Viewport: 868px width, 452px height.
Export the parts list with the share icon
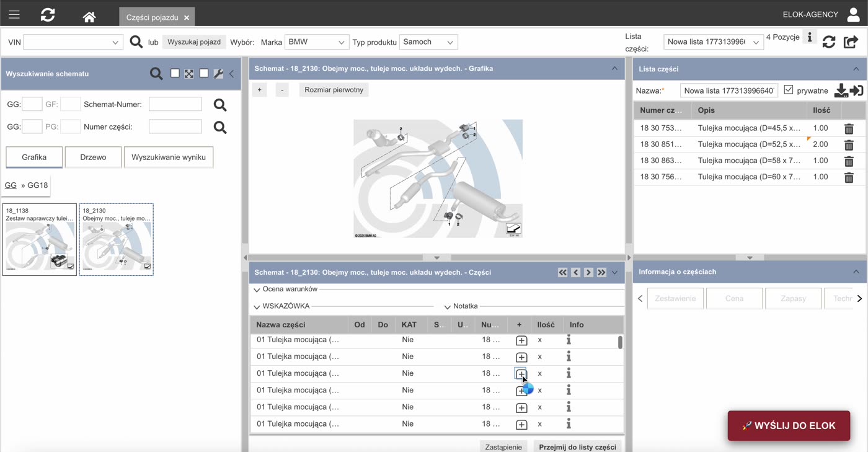(851, 42)
